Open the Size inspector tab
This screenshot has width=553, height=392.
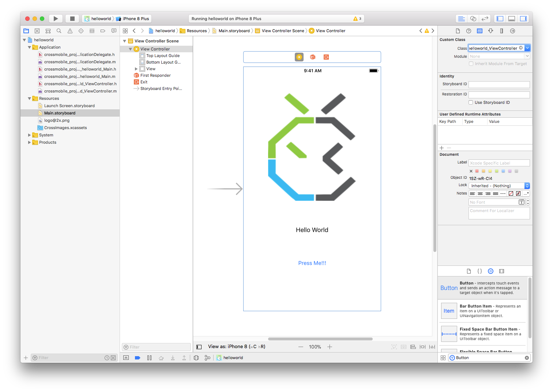point(501,31)
